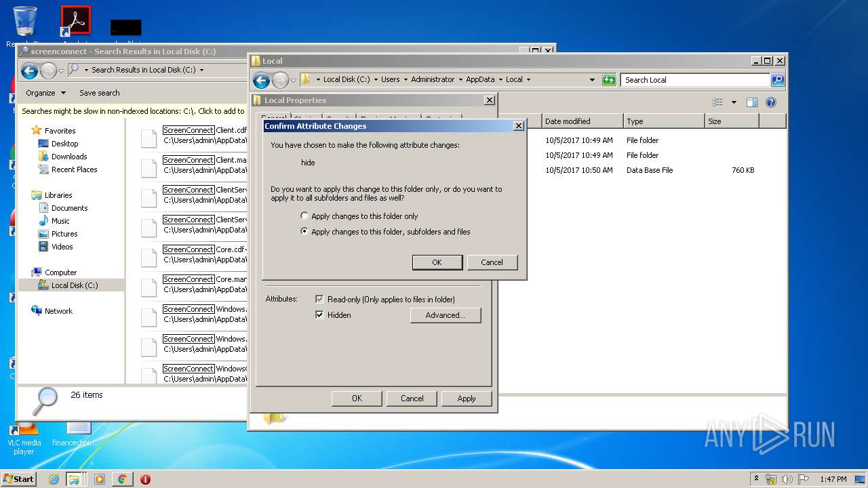Image resolution: width=868 pixels, height=488 pixels.
Task: Click the search magnifier button in Local window
Action: point(778,80)
